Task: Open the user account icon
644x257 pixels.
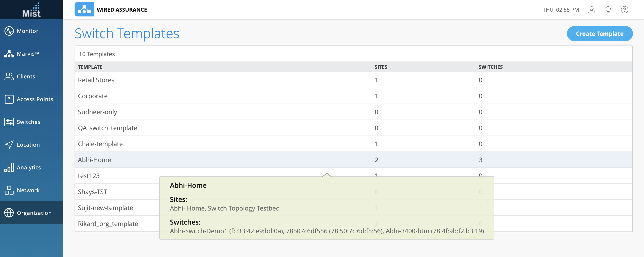Action: (591, 10)
